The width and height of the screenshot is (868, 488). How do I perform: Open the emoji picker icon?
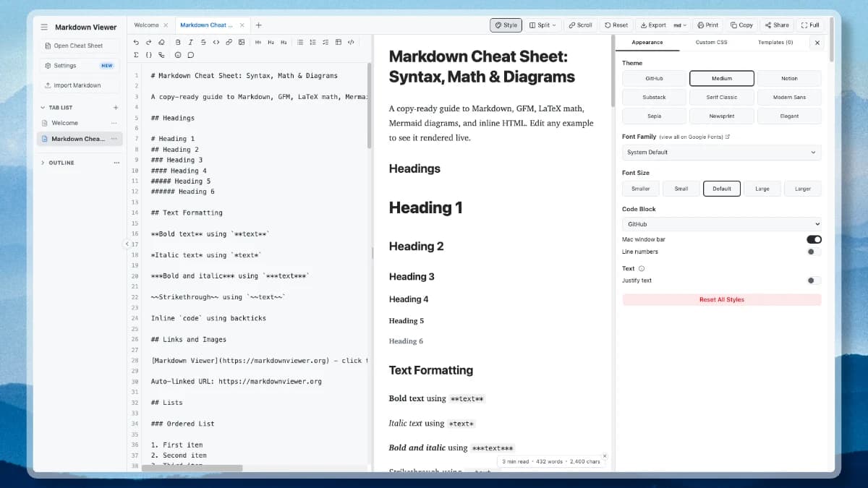coord(178,54)
